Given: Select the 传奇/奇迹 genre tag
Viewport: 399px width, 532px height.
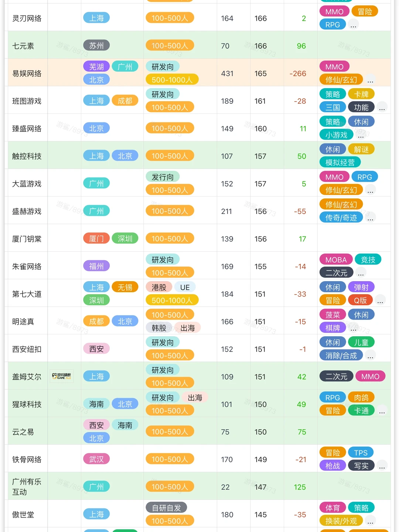Looking at the screenshot, I should [341, 218].
